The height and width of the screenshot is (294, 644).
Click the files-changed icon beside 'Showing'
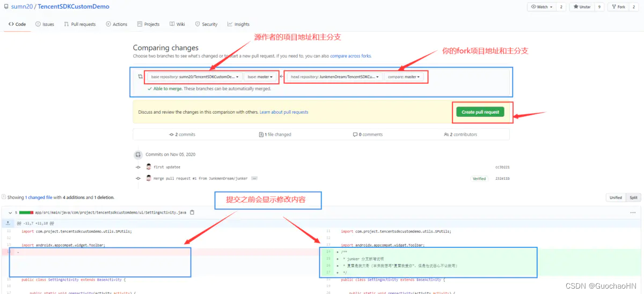4,197
